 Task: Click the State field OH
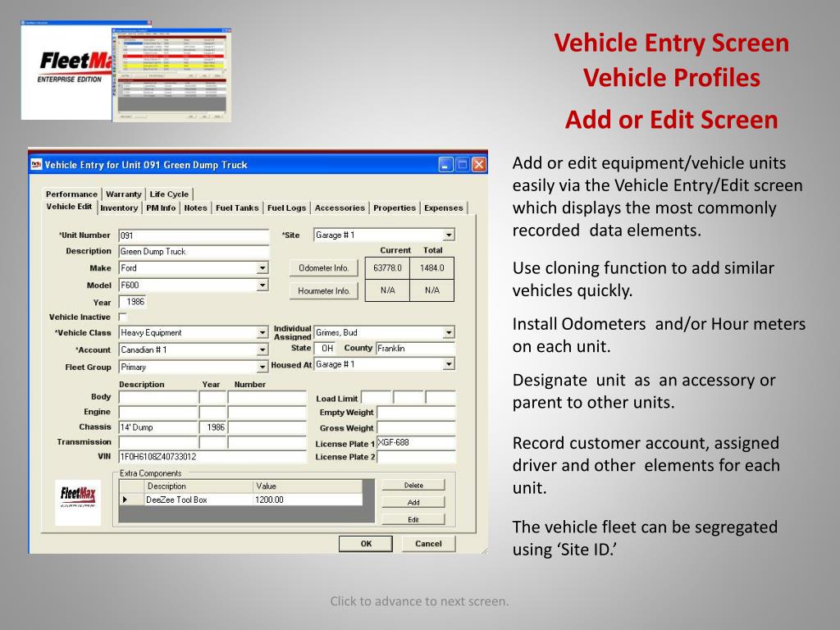click(325, 348)
